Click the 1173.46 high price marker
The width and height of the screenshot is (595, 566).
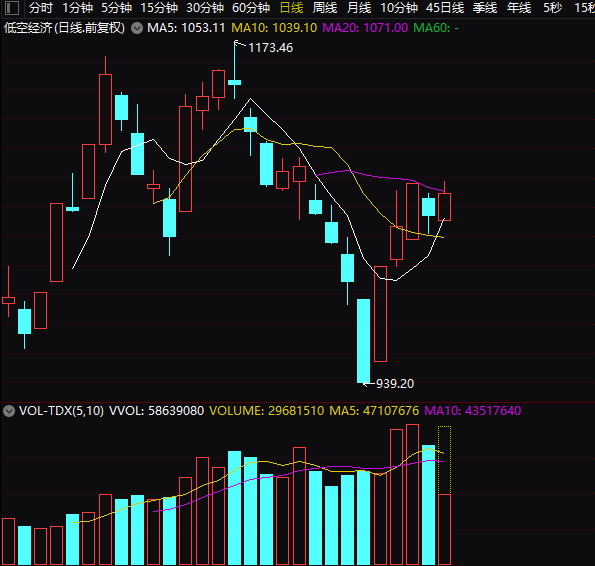(271, 48)
